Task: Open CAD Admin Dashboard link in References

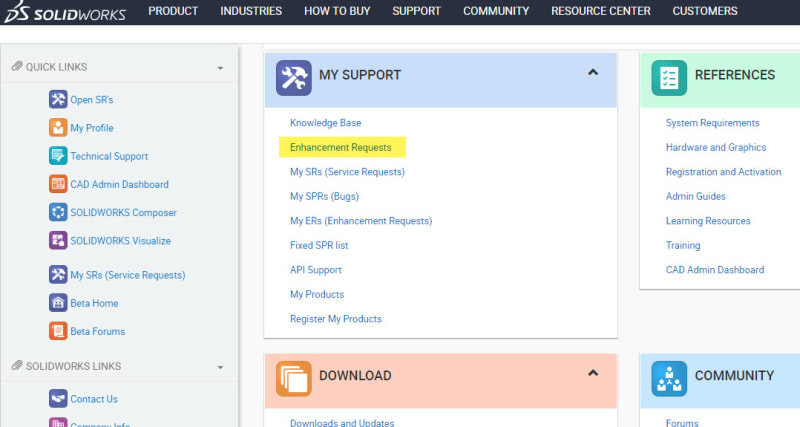Action: [x=715, y=270]
